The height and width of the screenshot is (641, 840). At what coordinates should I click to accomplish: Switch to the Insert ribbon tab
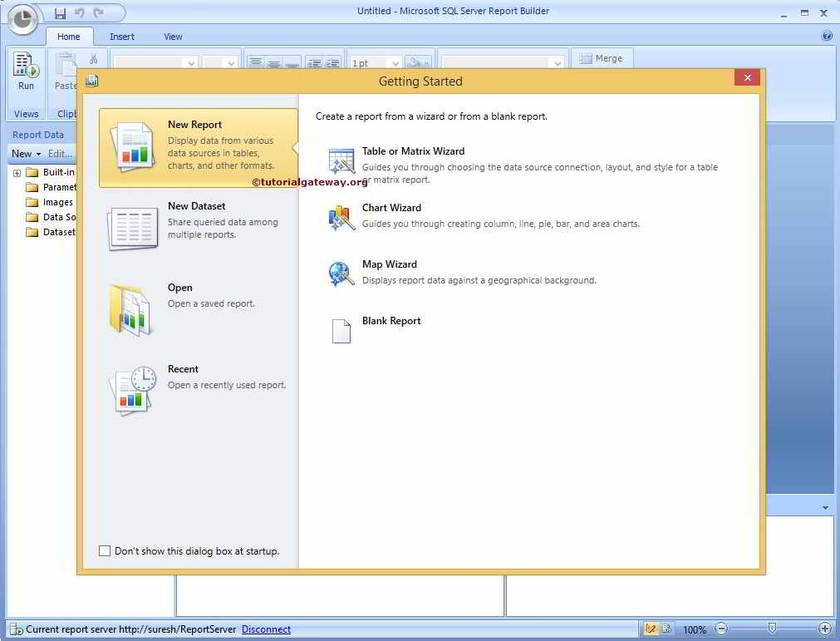point(121,36)
